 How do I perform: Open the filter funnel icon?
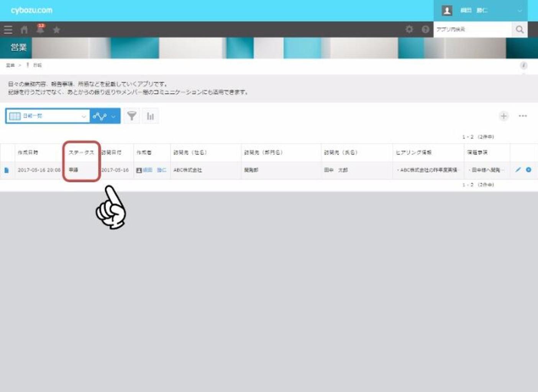tap(132, 116)
